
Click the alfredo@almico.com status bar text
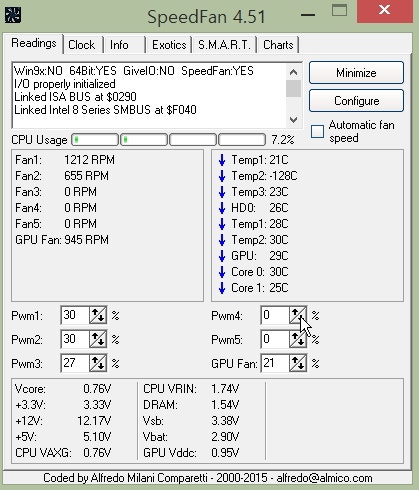click(324, 478)
